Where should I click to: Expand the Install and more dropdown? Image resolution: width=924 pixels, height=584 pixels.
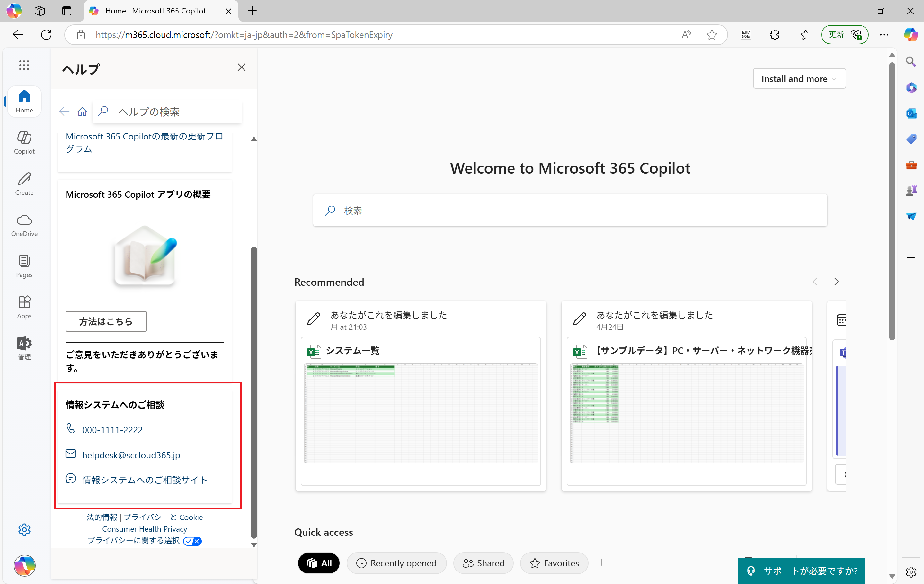[x=799, y=79]
